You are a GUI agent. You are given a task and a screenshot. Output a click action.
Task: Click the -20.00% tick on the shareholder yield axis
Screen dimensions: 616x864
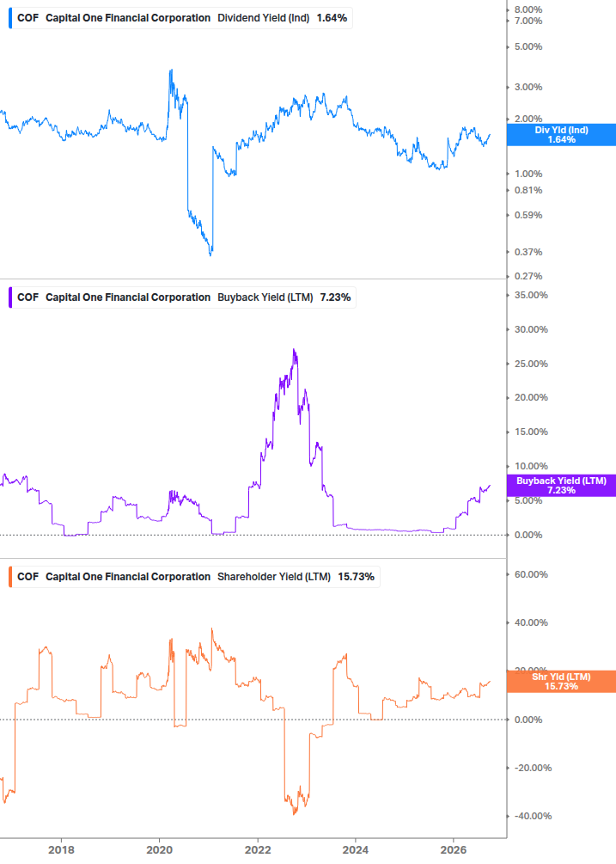[533, 768]
